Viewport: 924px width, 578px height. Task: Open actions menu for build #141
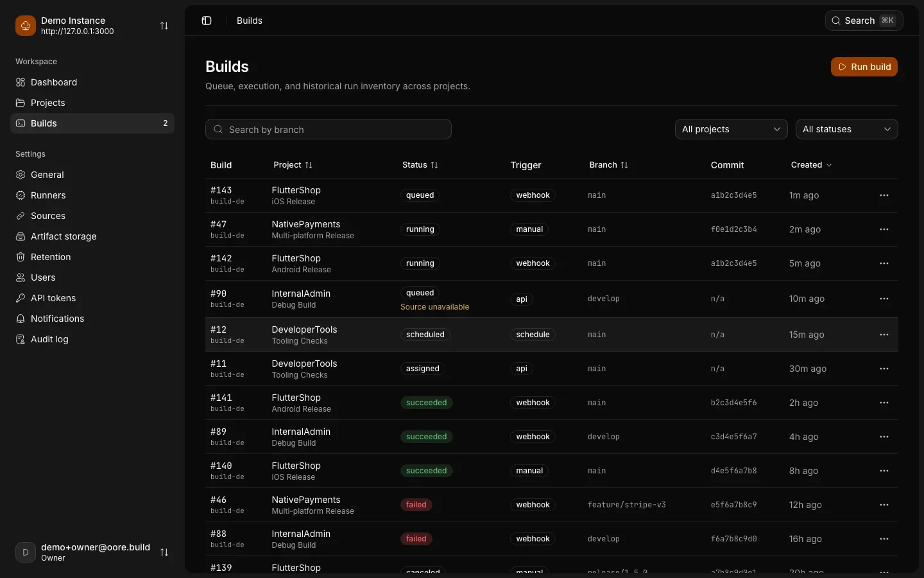point(884,403)
